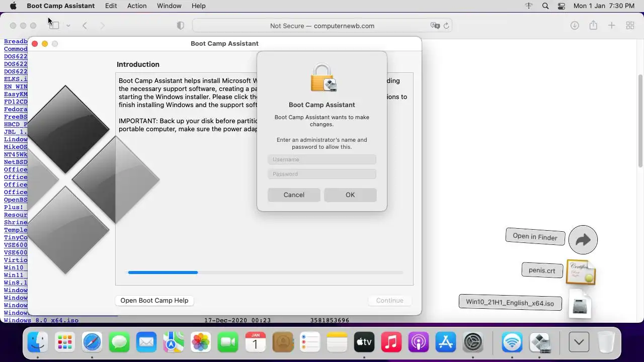
Task: Open a new Safari tab with plus
Action: pos(611,26)
